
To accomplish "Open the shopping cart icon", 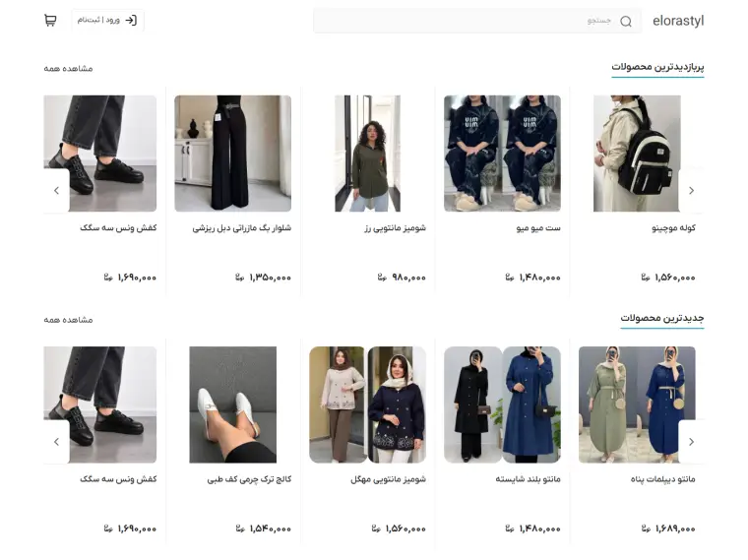I will [x=50, y=20].
